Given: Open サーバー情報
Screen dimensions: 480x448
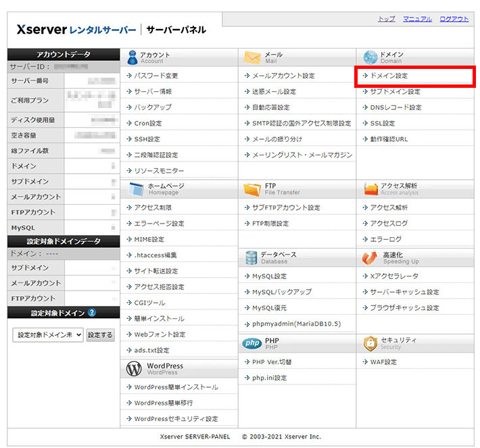Looking at the screenshot, I should pyautogui.click(x=153, y=91).
